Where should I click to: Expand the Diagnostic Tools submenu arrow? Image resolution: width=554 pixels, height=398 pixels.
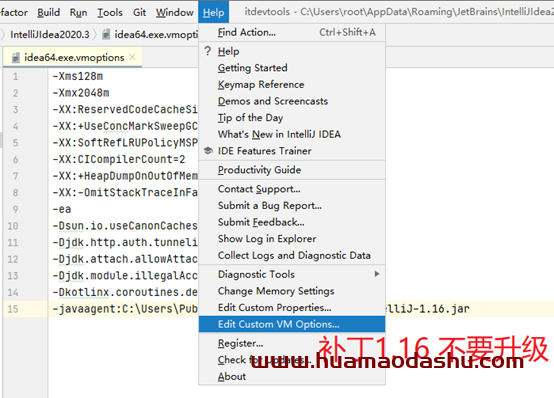[x=377, y=274]
